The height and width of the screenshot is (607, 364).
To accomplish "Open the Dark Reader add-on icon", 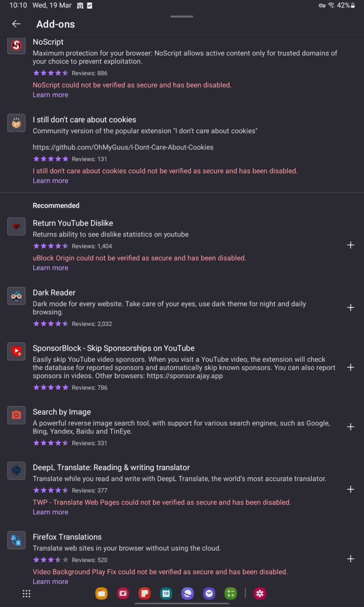I will tap(16, 296).
